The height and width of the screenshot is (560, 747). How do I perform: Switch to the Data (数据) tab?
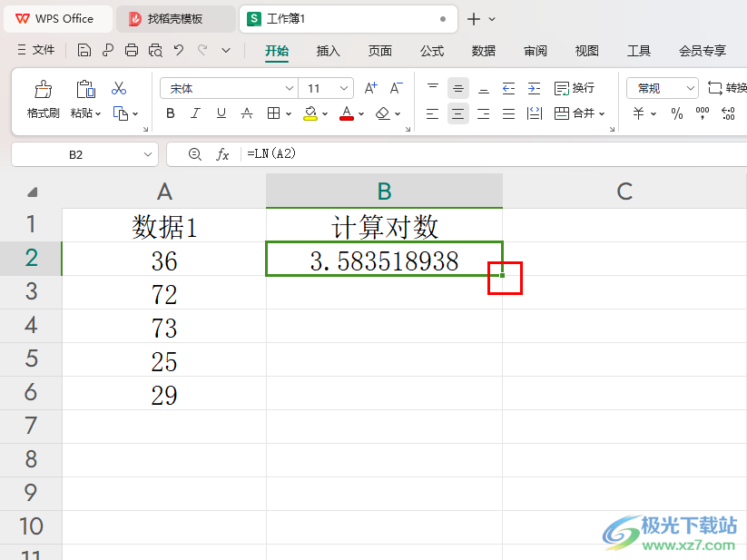tap(484, 51)
